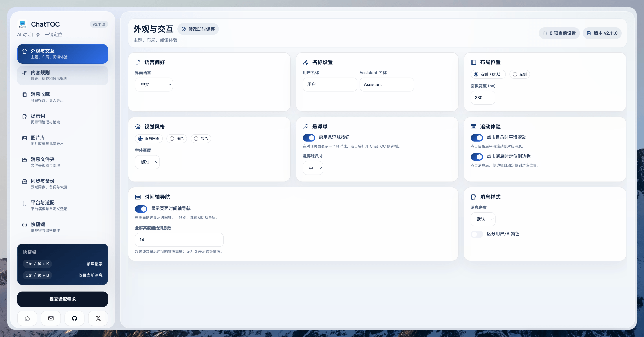Click the 提交适配需求 button
This screenshot has height=337, width=644.
pos(63,299)
